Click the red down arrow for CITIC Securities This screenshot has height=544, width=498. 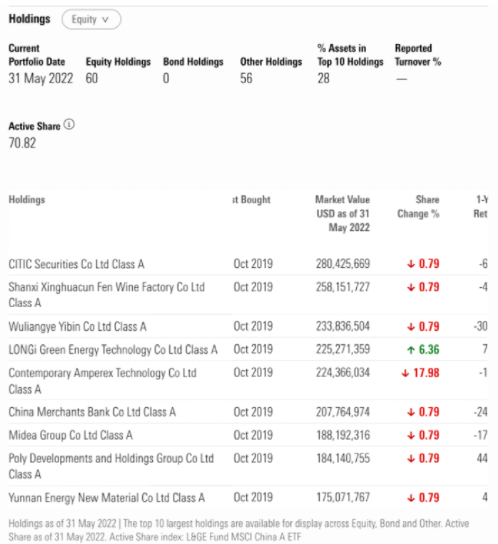click(411, 264)
